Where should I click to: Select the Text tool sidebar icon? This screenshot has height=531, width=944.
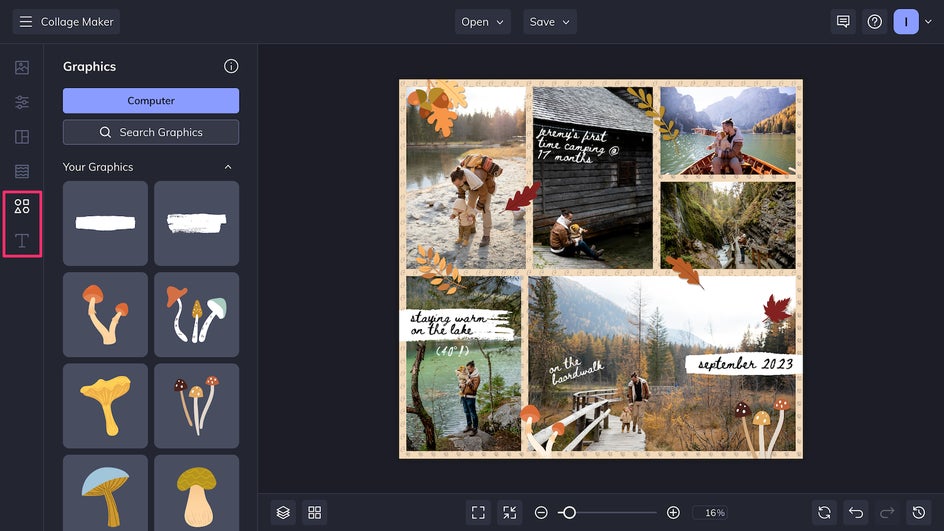click(22, 241)
